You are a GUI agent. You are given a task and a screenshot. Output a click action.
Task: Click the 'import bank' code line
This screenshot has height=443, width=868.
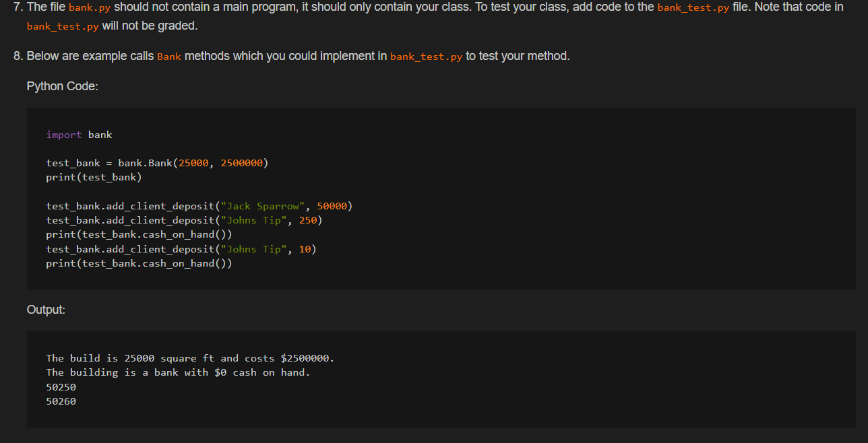tap(79, 135)
